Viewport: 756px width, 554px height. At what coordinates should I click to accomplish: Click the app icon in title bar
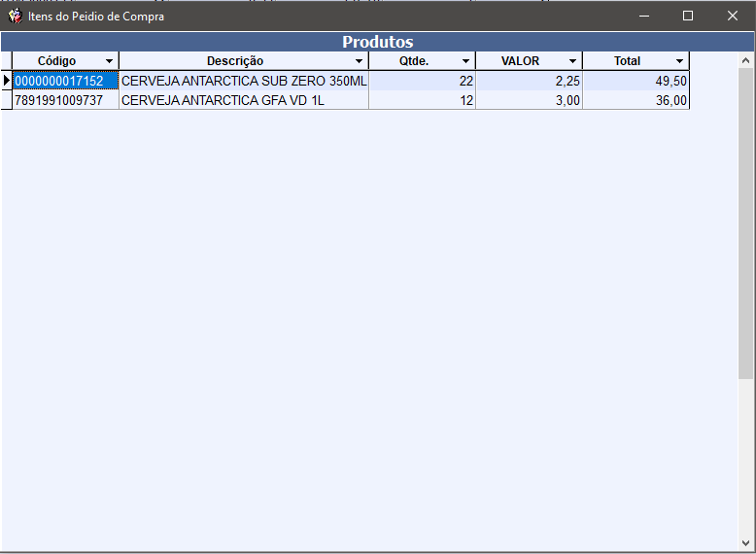[15, 16]
